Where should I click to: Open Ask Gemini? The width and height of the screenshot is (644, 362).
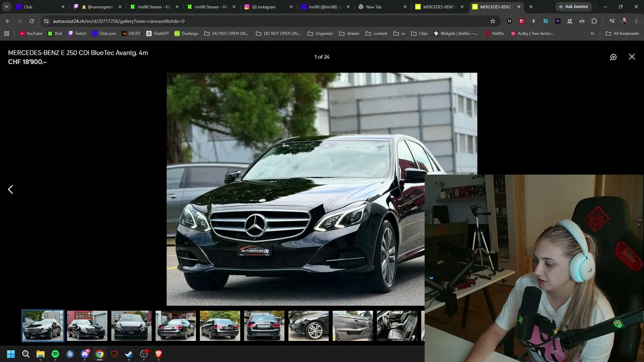tap(573, 7)
